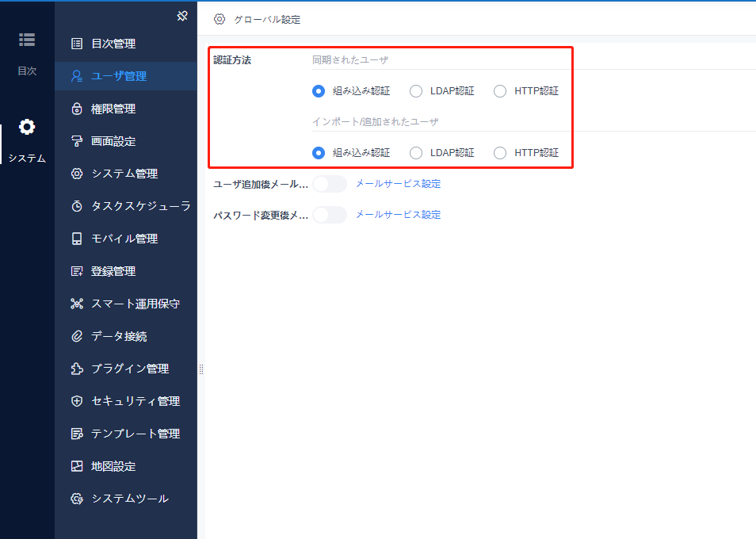756x539 pixels.
Task: Click the スマート運用保守 nodes icon
Action: click(77, 304)
